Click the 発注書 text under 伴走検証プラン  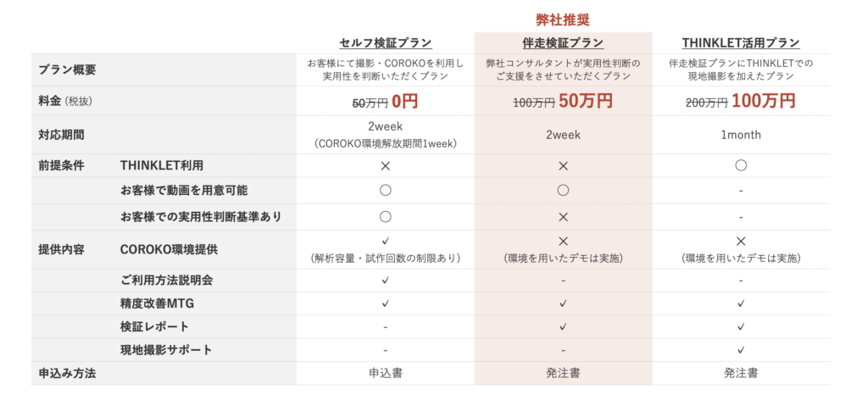563,372
